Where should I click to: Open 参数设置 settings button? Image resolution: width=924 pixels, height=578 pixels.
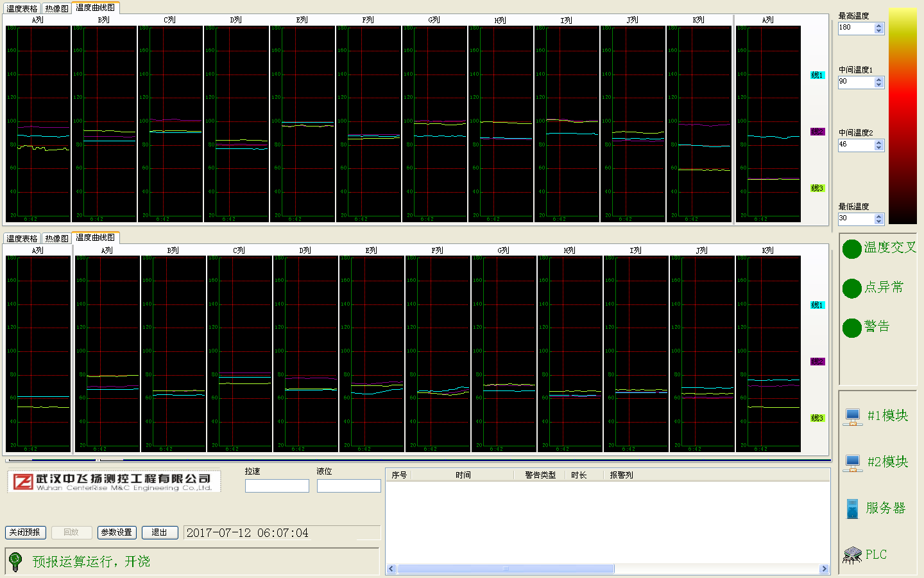pos(117,532)
